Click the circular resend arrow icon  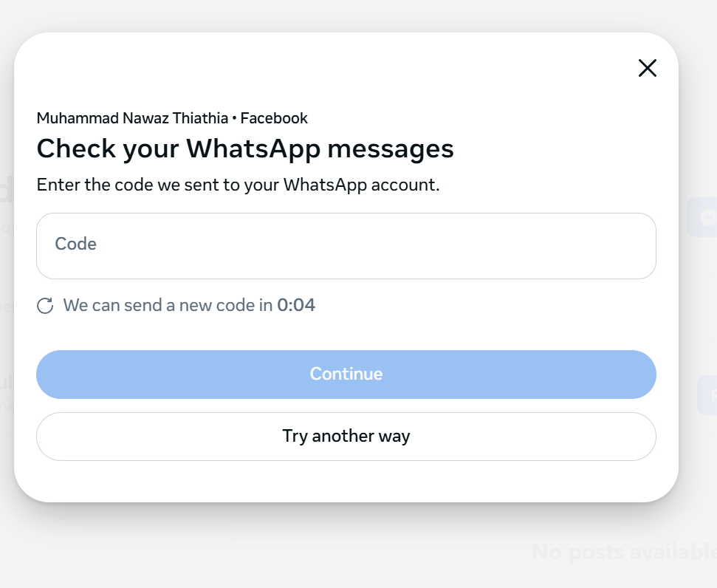[45, 306]
